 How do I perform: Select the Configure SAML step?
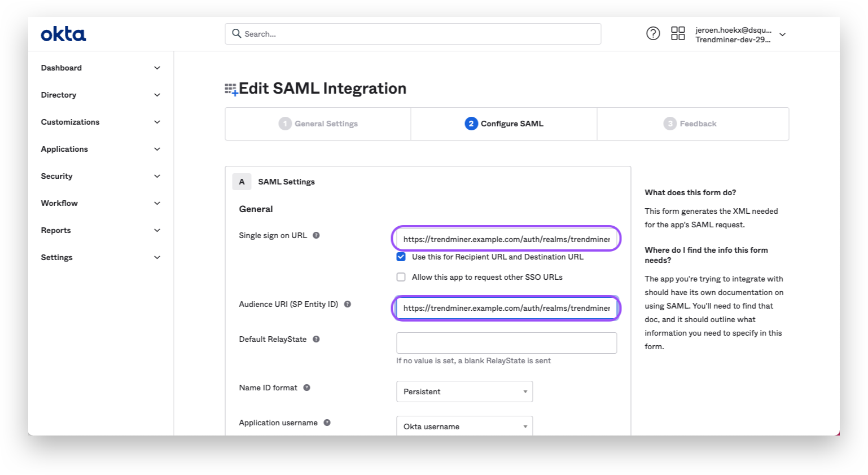[x=504, y=124]
